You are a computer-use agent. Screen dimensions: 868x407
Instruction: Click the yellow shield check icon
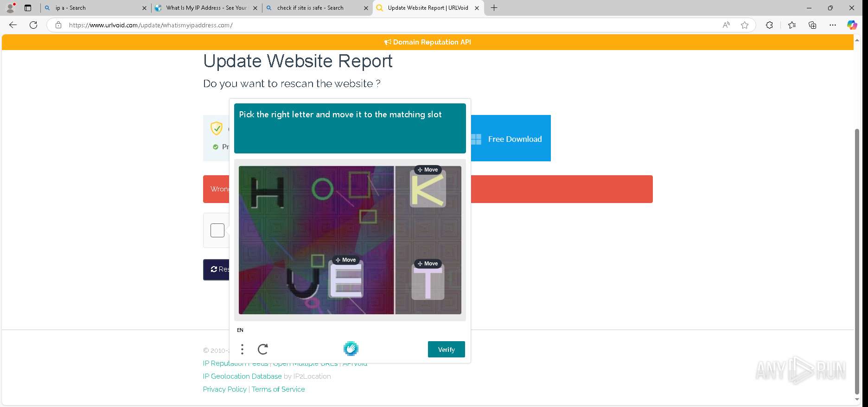tap(217, 128)
